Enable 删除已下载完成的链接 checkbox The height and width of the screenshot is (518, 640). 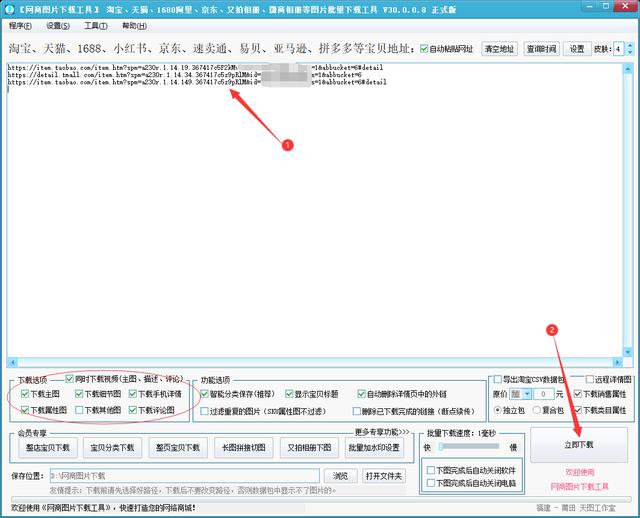[x=357, y=411]
